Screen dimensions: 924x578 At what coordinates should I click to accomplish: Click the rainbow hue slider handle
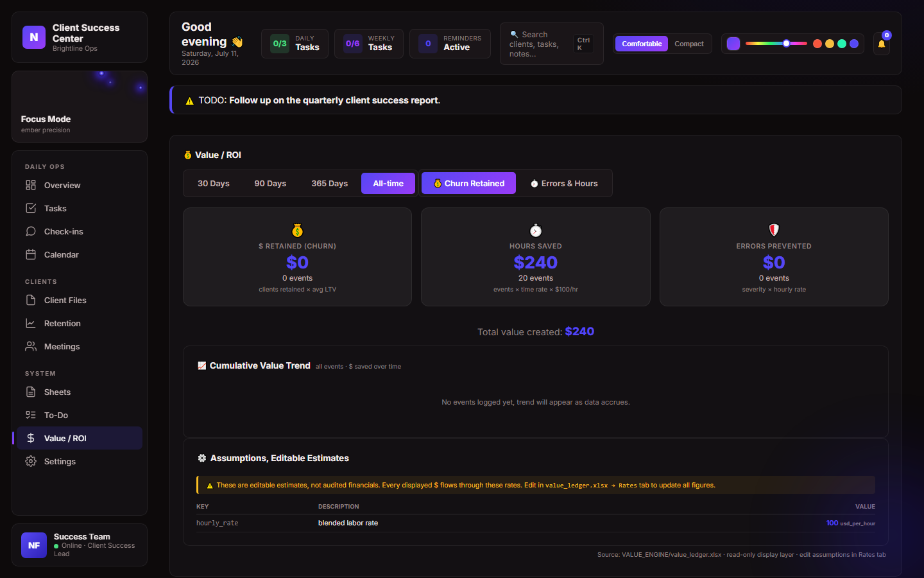[786, 44]
